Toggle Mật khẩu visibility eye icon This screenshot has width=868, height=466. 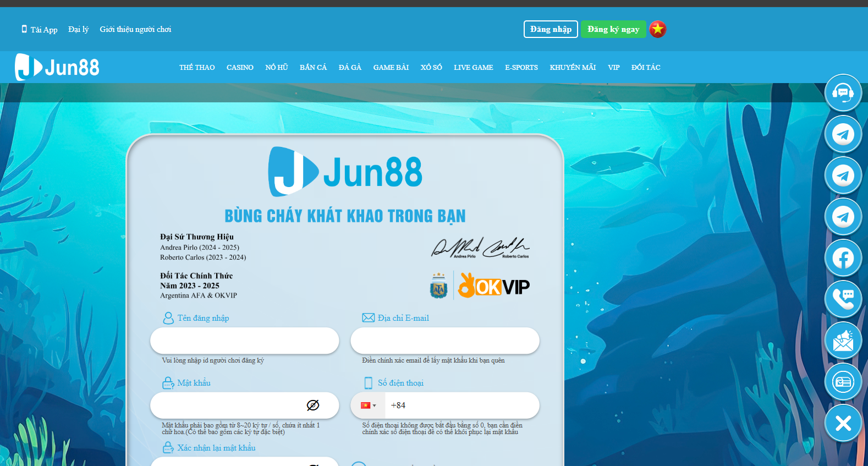(x=313, y=405)
